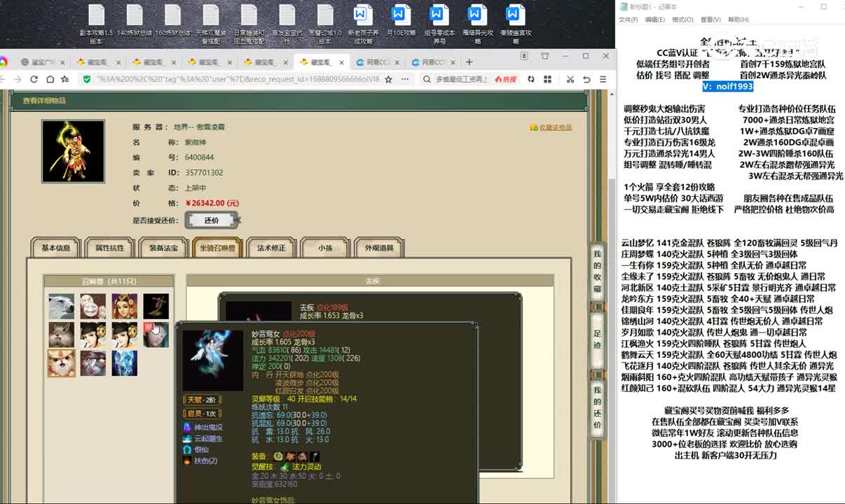Image resolution: width=845 pixels, height=504 pixels.
Task: Click the highlighted text V: nolf1993
Action: tap(728, 86)
